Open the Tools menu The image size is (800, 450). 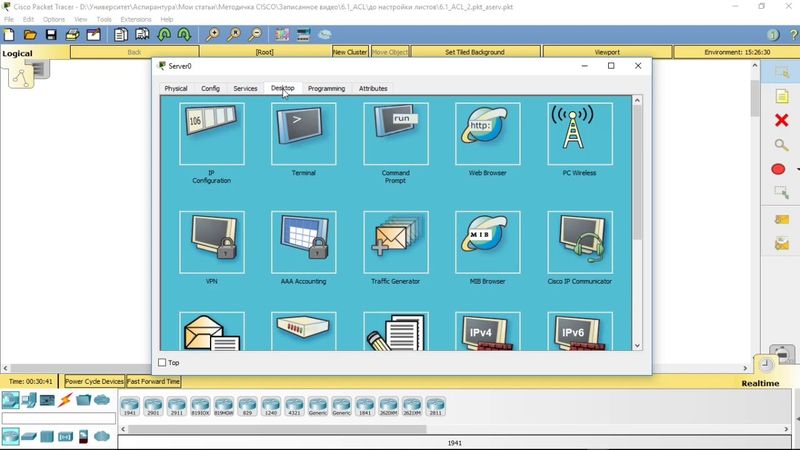coord(104,19)
